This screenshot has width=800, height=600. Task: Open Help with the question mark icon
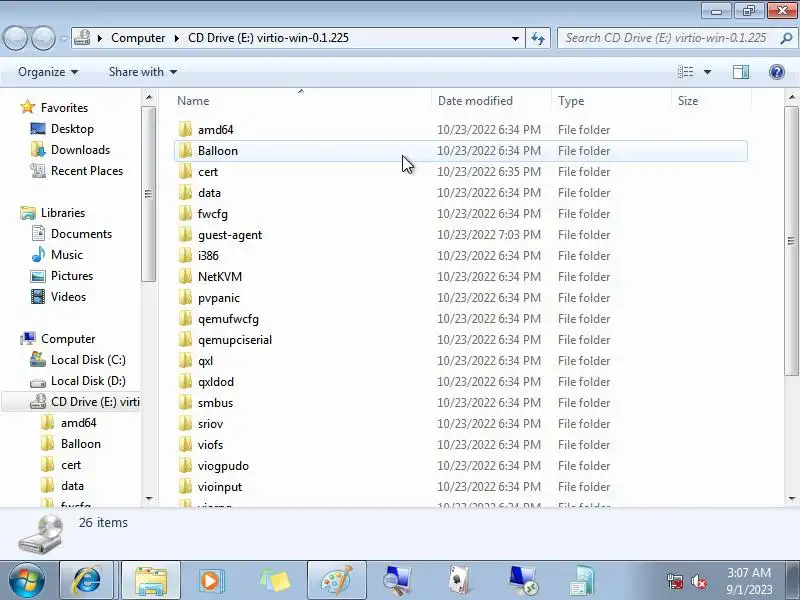click(777, 72)
